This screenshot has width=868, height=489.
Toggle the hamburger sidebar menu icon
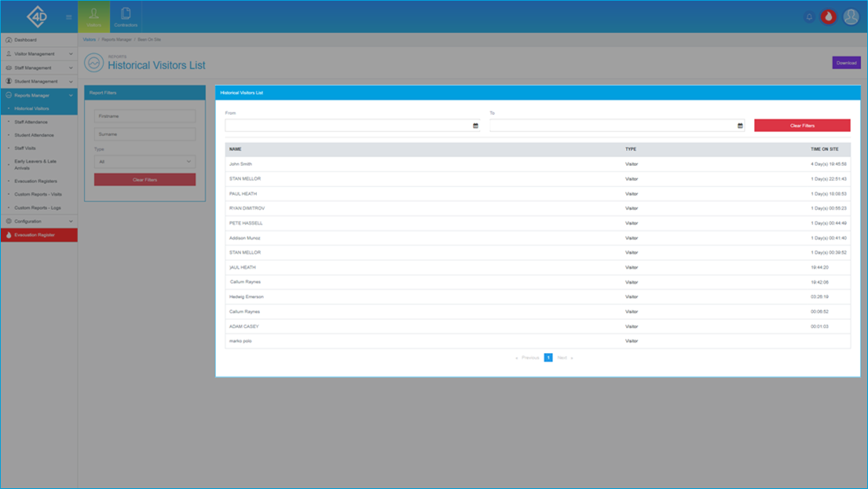68,17
